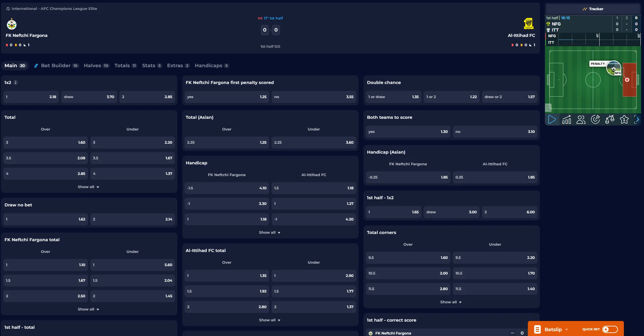Expand Show all under FK Neftchi Fargona total
This screenshot has height=336, width=644.
click(89, 309)
